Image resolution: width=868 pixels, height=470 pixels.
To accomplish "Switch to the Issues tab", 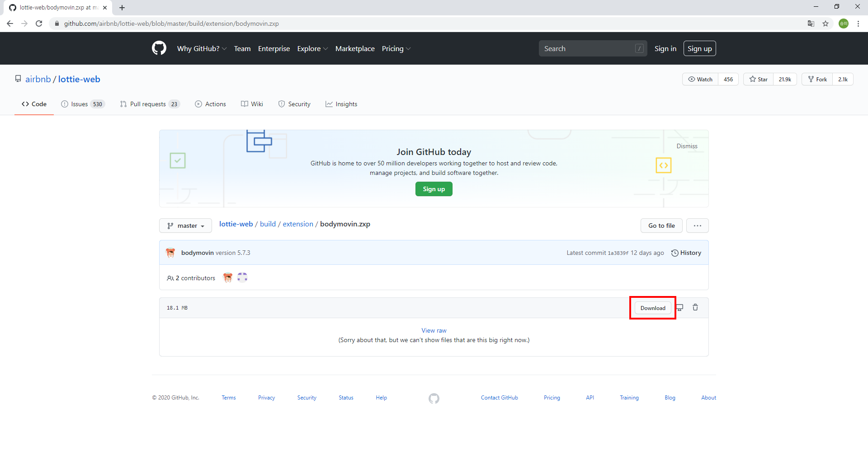I will (x=83, y=104).
